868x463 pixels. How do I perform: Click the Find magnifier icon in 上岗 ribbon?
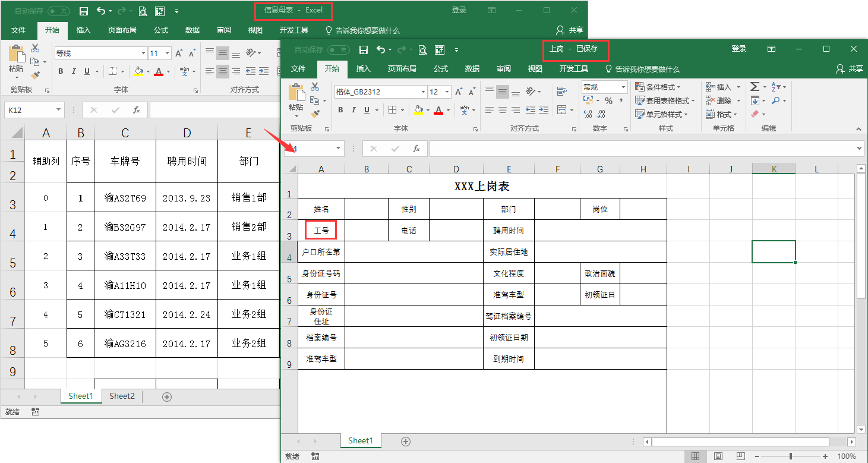775,101
